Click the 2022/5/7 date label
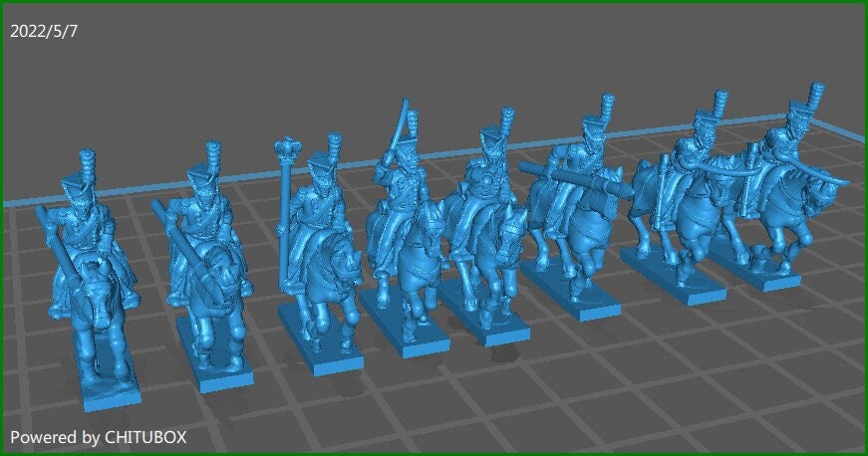Image resolution: width=868 pixels, height=456 pixels. coord(44,31)
